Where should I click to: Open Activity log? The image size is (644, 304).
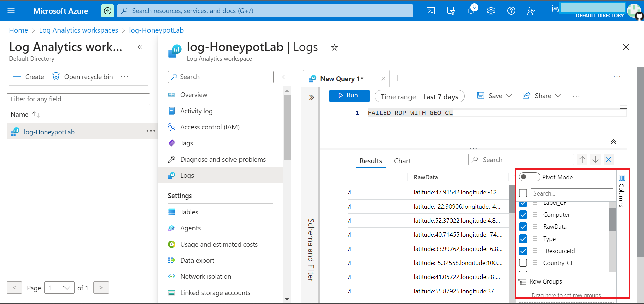pos(196,111)
